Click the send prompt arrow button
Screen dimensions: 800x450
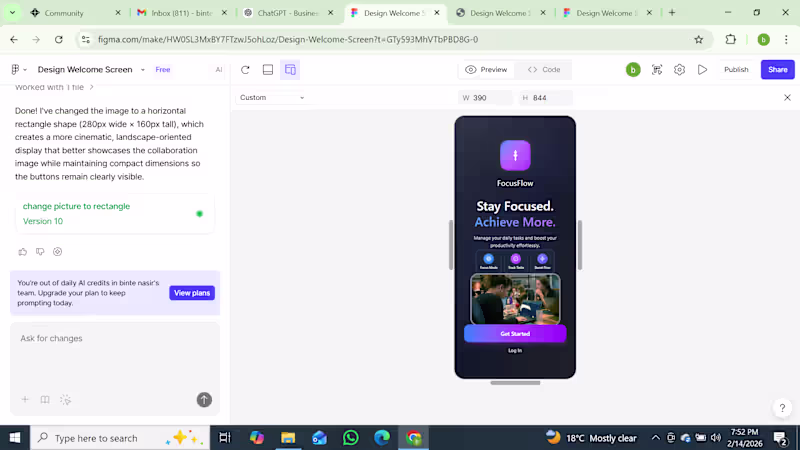[204, 399]
